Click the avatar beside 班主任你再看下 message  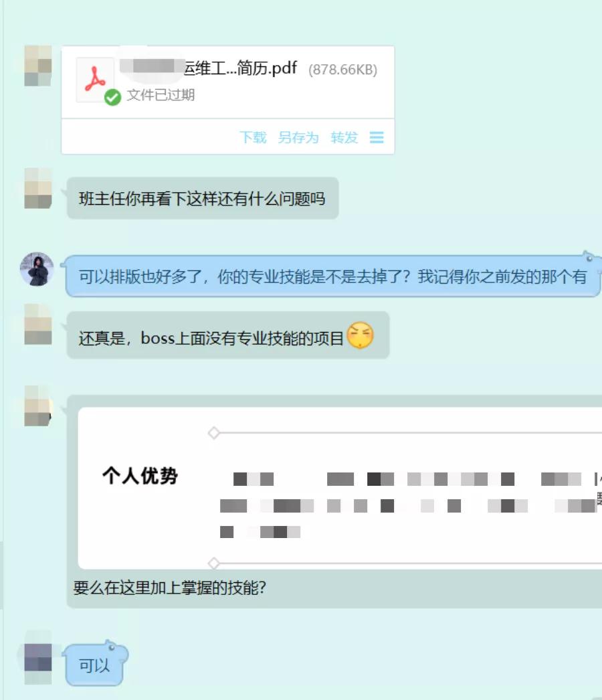click(x=38, y=189)
